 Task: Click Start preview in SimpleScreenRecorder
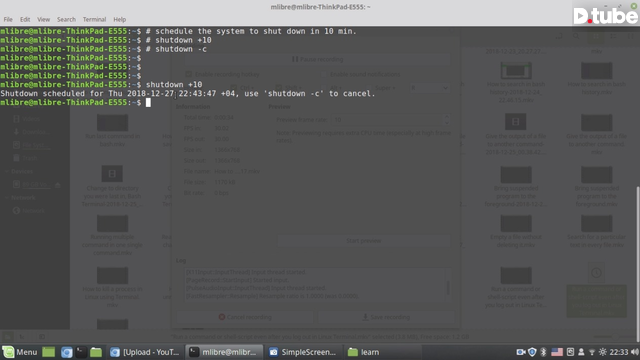pyautogui.click(x=364, y=241)
